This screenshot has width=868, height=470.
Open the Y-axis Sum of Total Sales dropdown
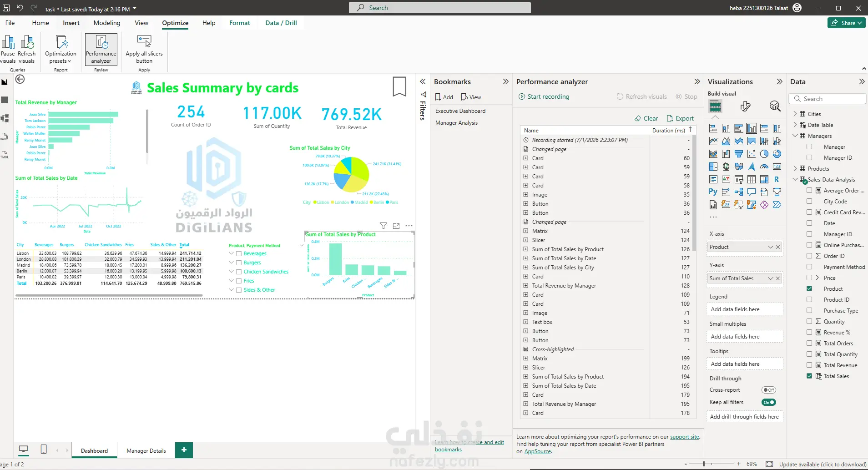click(x=771, y=278)
